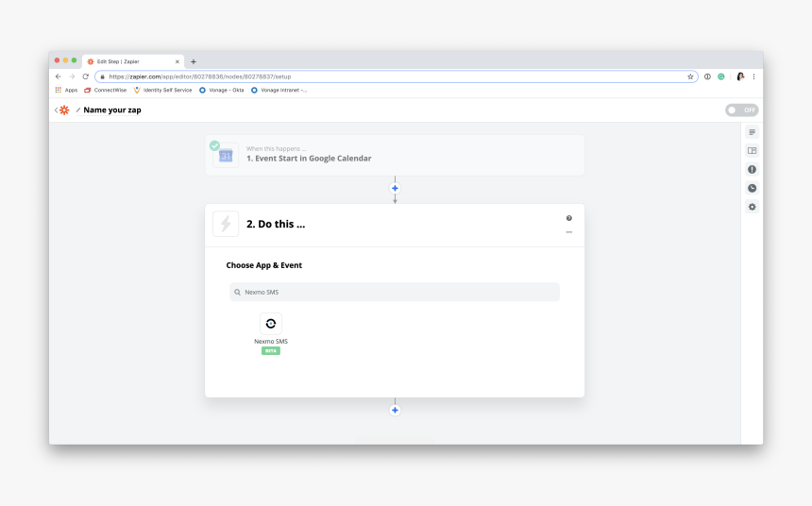812x506 pixels.
Task: Open the Identity Self Service bookmark
Action: 162,90
